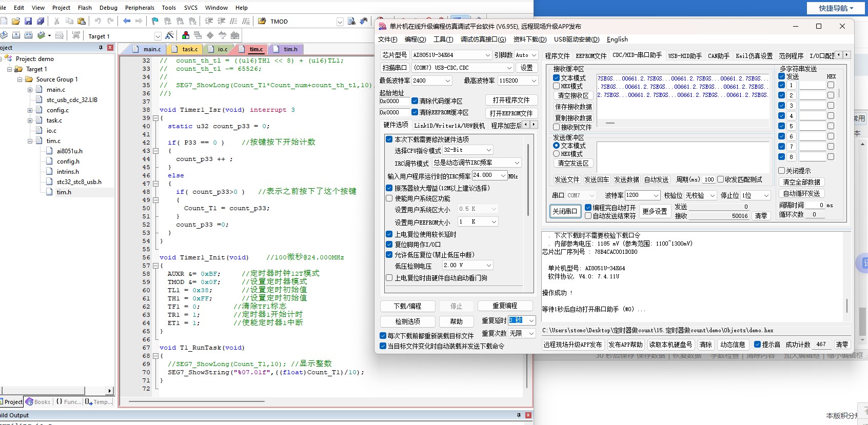Viewport: 868px width, 425px height.
Task: Click the 清空接收区 button
Action: click(x=574, y=95)
